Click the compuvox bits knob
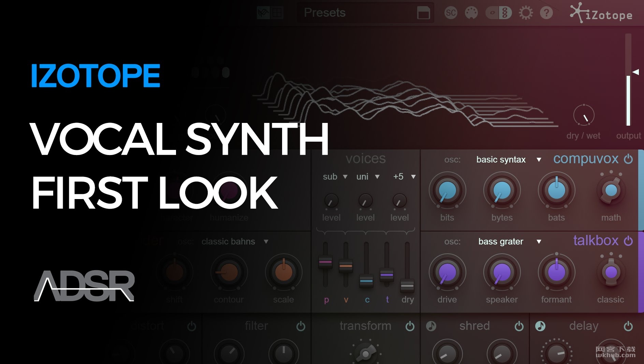The width and height of the screenshot is (644, 364). click(447, 191)
